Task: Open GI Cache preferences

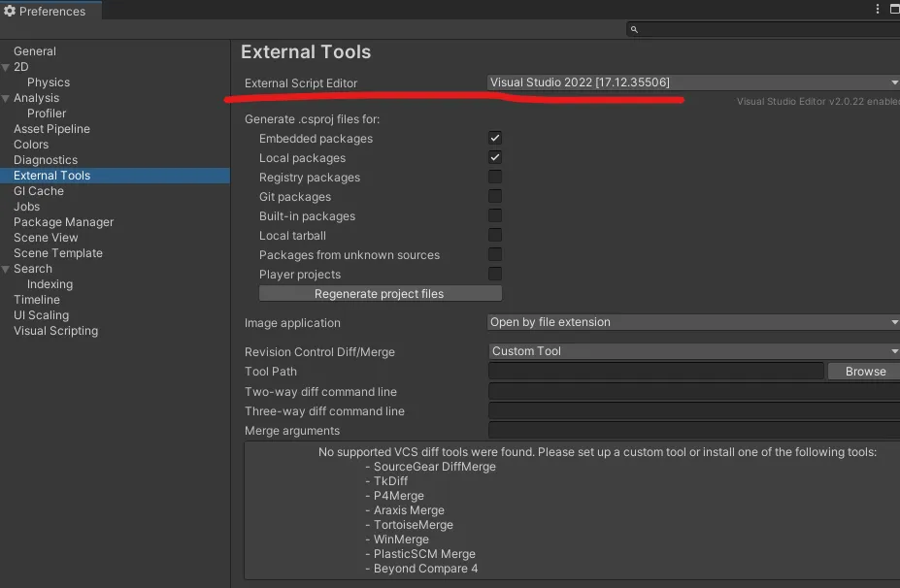Action: coord(39,191)
